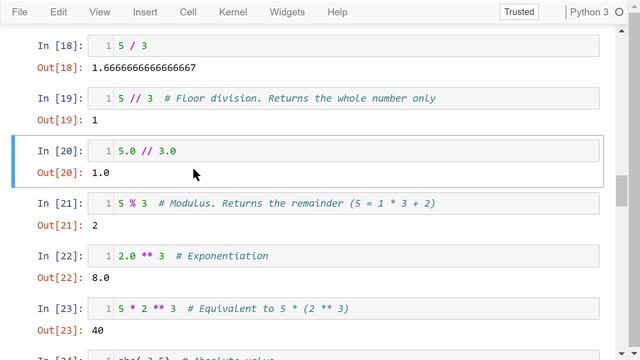Click the Out[20] prompt label
This screenshot has width=640, height=360.
60,173
